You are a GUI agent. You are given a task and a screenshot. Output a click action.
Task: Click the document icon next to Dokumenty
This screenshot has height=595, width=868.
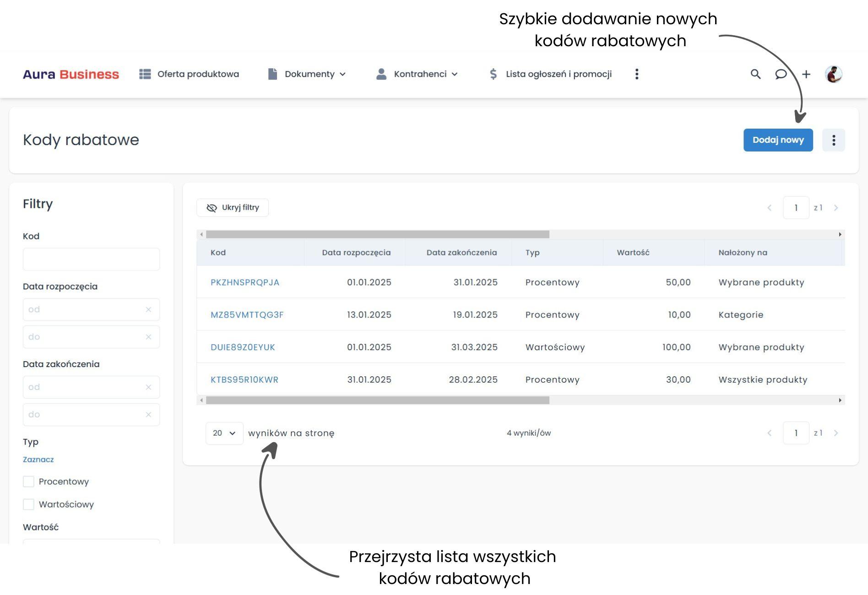pos(273,74)
